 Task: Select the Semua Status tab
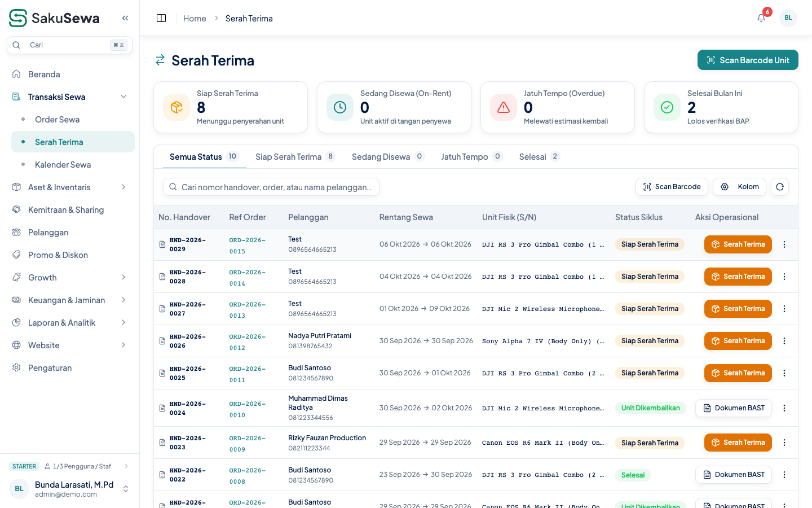point(204,157)
